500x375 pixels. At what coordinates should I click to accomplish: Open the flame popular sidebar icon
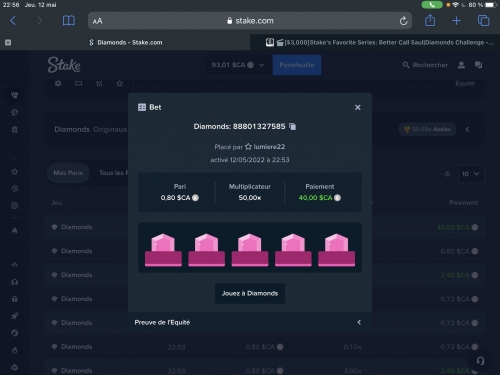click(14, 230)
